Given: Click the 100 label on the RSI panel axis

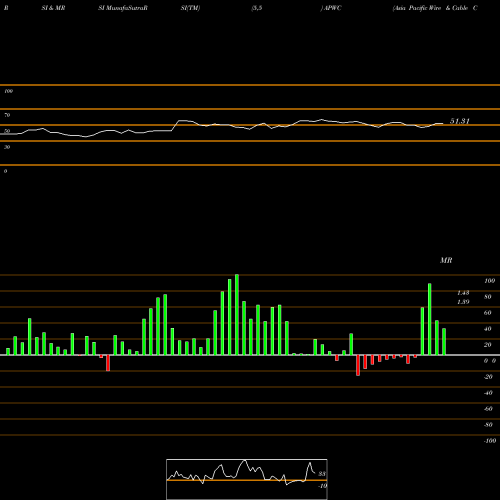Looking at the screenshot, I should click(x=8, y=91).
